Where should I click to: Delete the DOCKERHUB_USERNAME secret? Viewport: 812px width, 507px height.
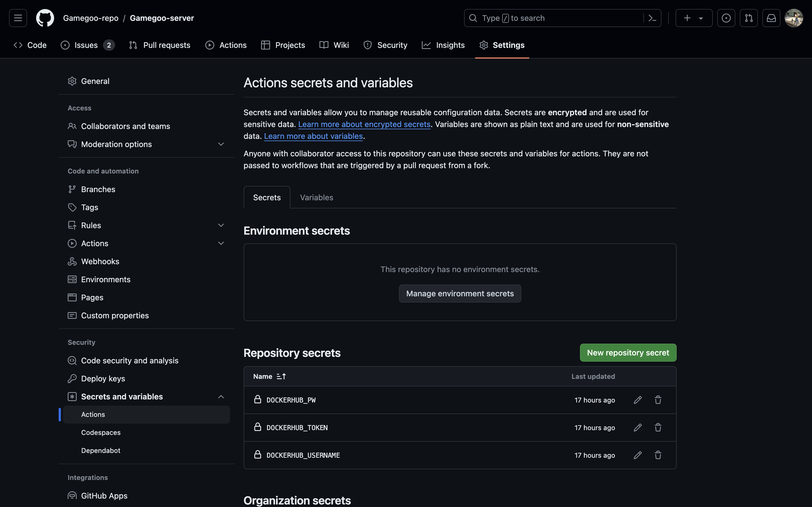pyautogui.click(x=658, y=455)
